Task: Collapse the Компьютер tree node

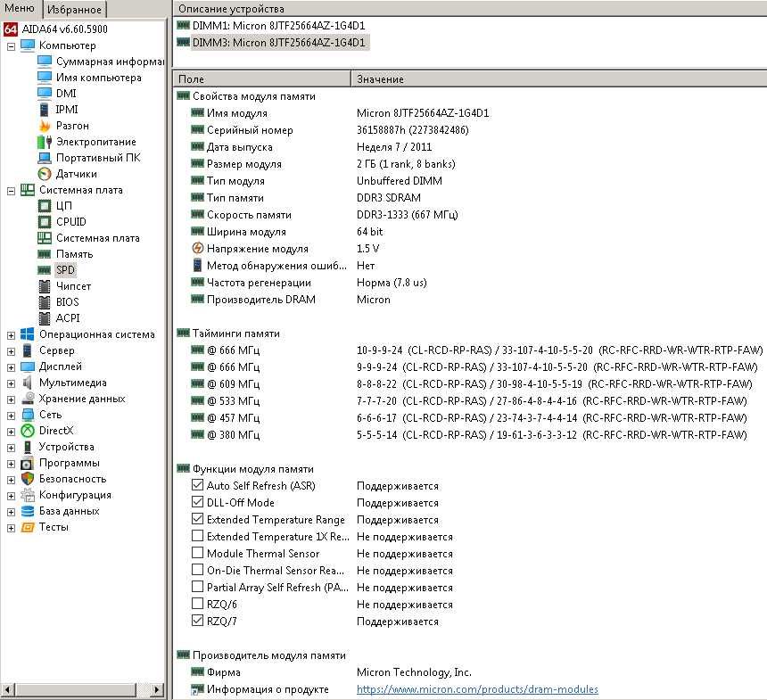Action: tap(11, 46)
